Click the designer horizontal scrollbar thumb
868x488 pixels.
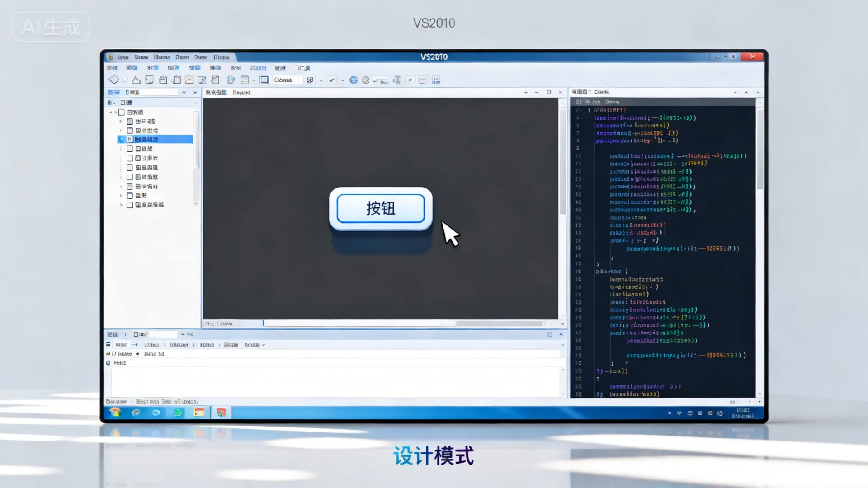coord(499,324)
